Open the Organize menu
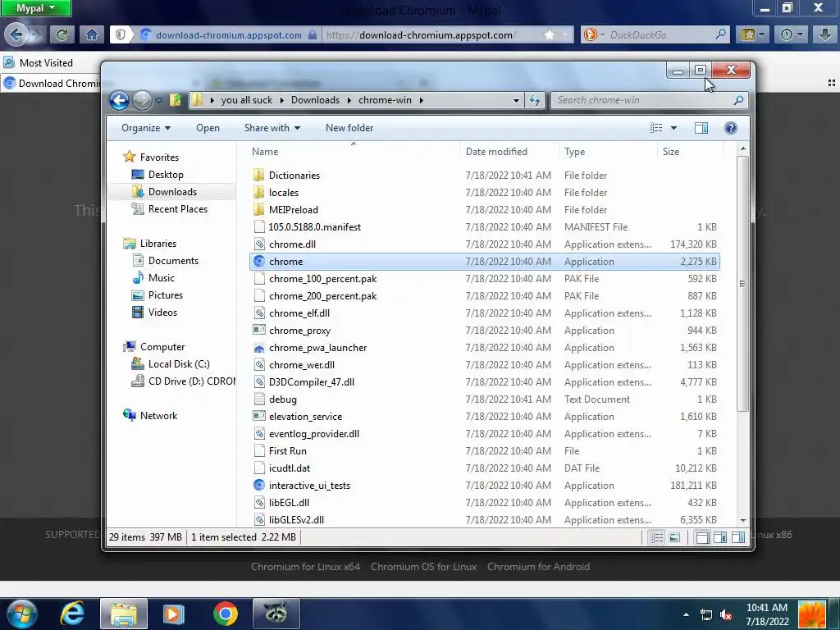Screen dimensions: 840x630 click(146, 128)
